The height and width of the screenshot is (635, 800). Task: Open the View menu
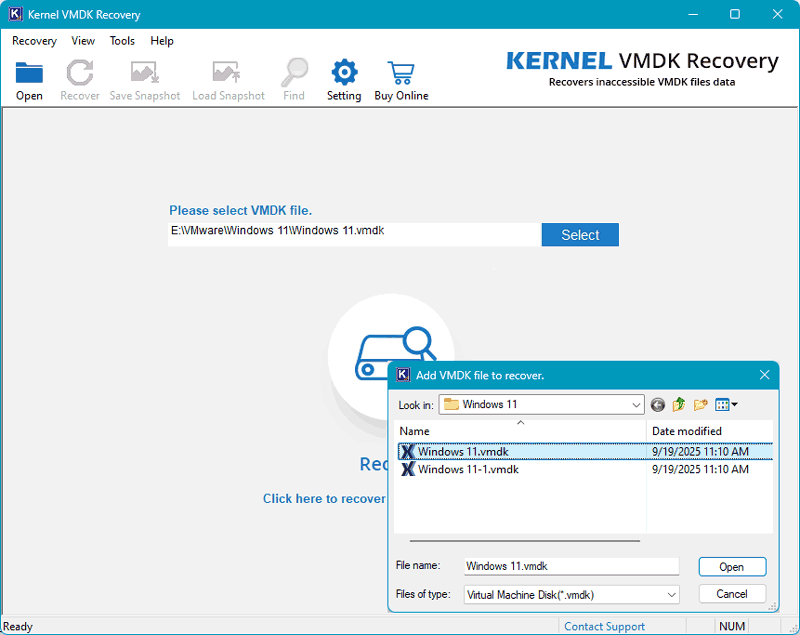(x=83, y=41)
